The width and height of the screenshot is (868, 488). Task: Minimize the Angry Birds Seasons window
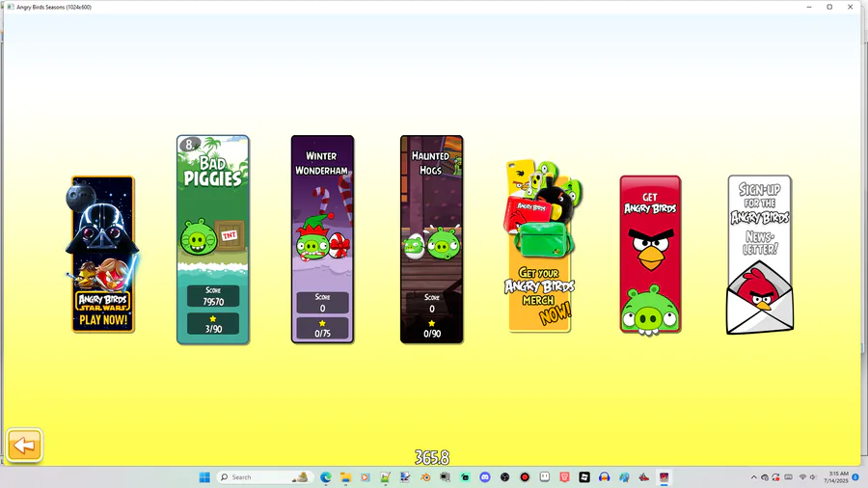[x=809, y=7]
